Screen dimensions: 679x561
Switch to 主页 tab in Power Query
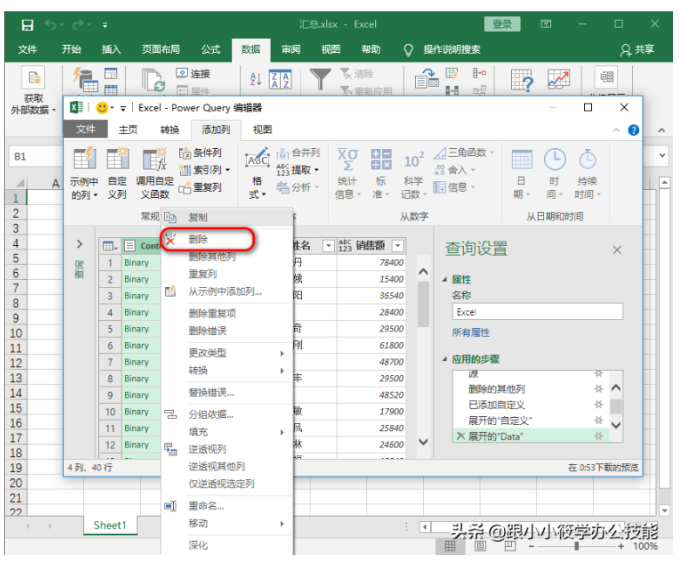[x=128, y=129]
